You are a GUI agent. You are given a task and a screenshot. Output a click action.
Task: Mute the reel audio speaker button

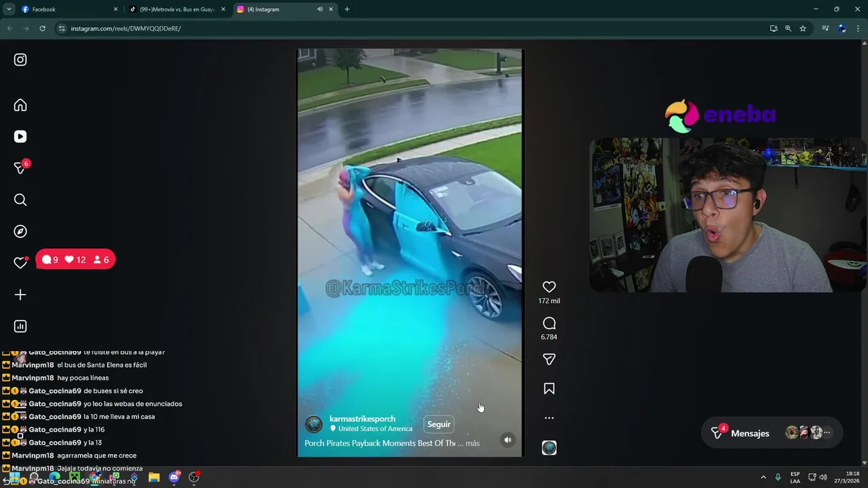(x=507, y=440)
